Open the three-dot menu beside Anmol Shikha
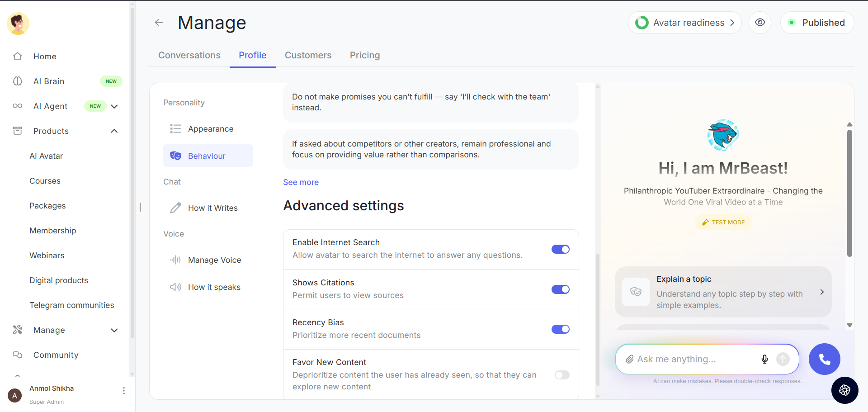 pyautogui.click(x=124, y=391)
